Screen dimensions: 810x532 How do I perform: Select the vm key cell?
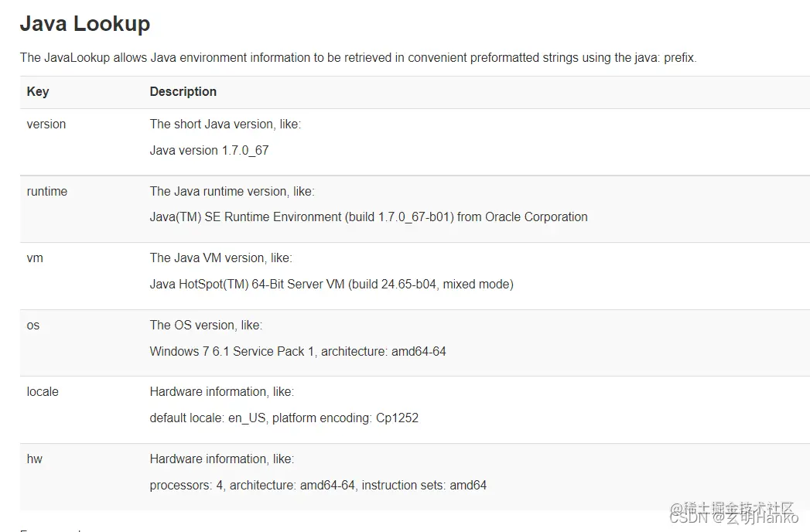[x=35, y=257]
